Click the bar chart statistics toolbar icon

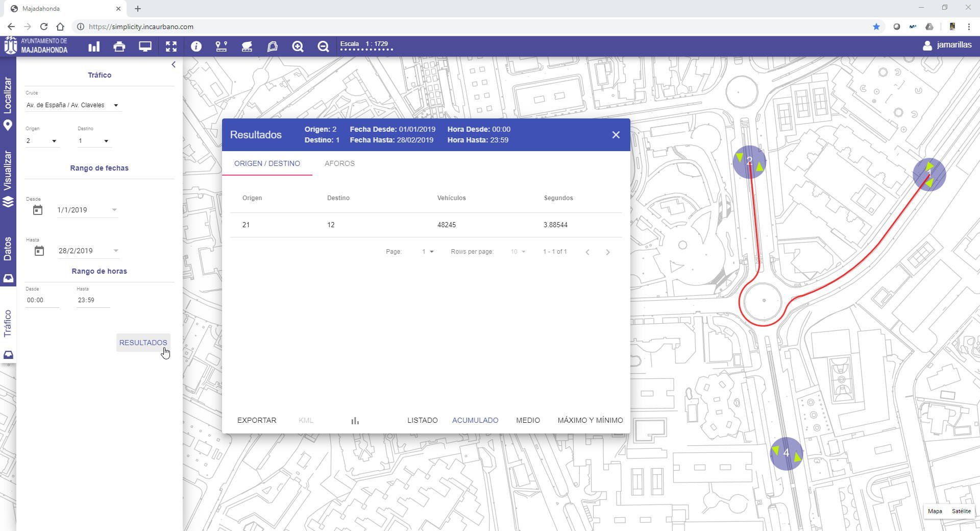94,47
